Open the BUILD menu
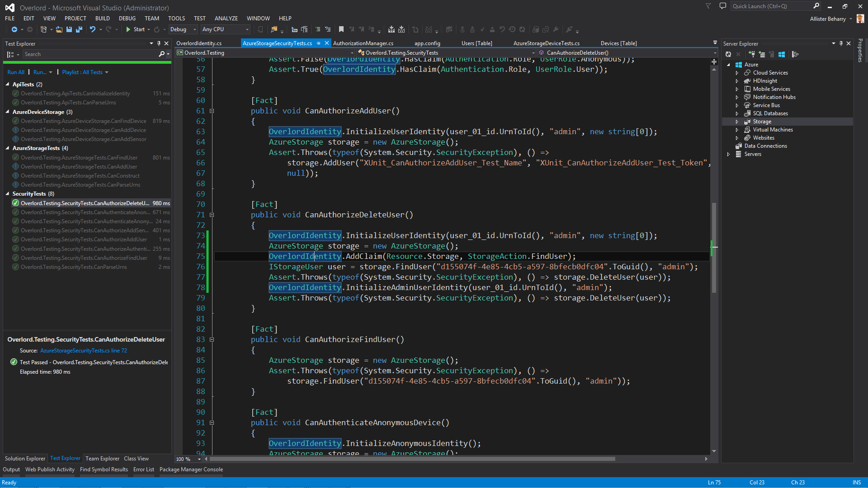Screen dimensions: 868x488 pos(103,19)
